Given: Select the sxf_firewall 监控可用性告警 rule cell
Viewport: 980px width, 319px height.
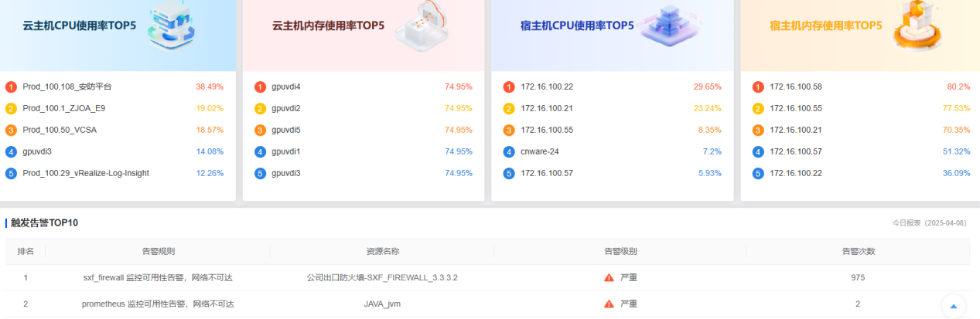Looking at the screenshot, I should point(158,277).
